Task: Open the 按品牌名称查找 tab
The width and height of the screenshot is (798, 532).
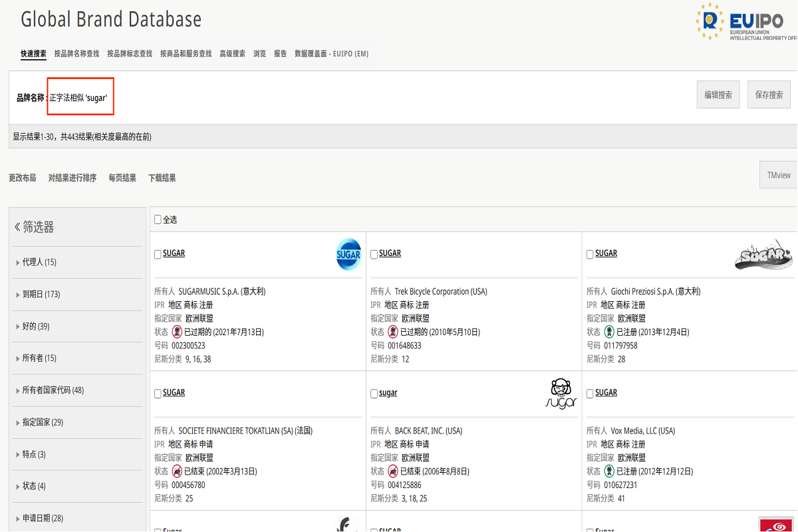Action: coord(76,53)
